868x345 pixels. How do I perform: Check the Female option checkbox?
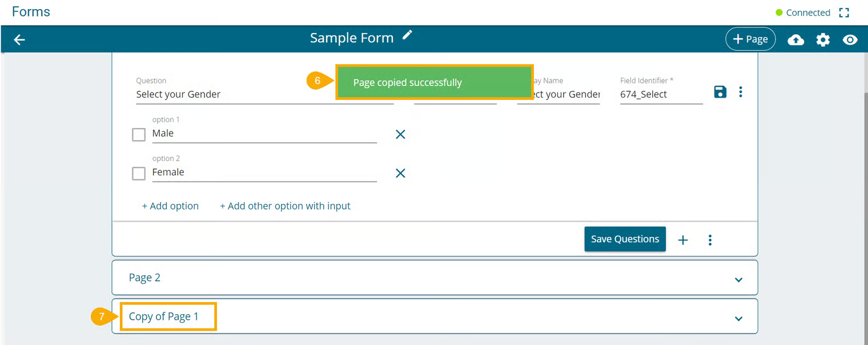[139, 173]
